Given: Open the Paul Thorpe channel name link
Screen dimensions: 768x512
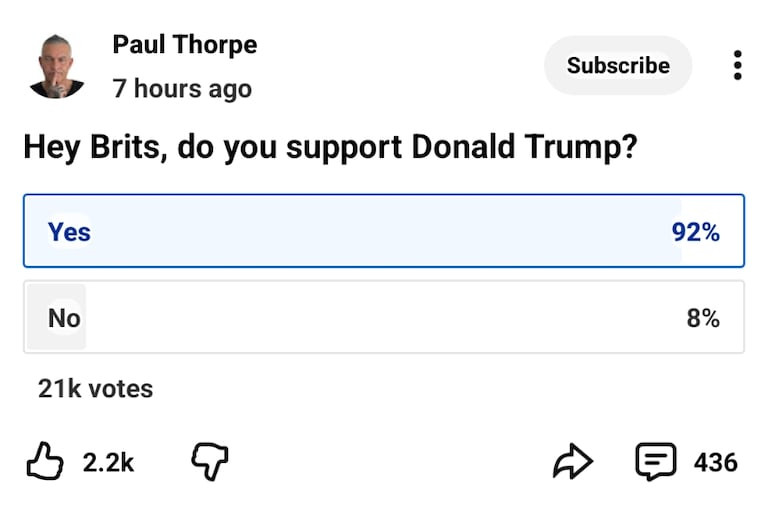Looking at the screenshot, I should point(184,45).
